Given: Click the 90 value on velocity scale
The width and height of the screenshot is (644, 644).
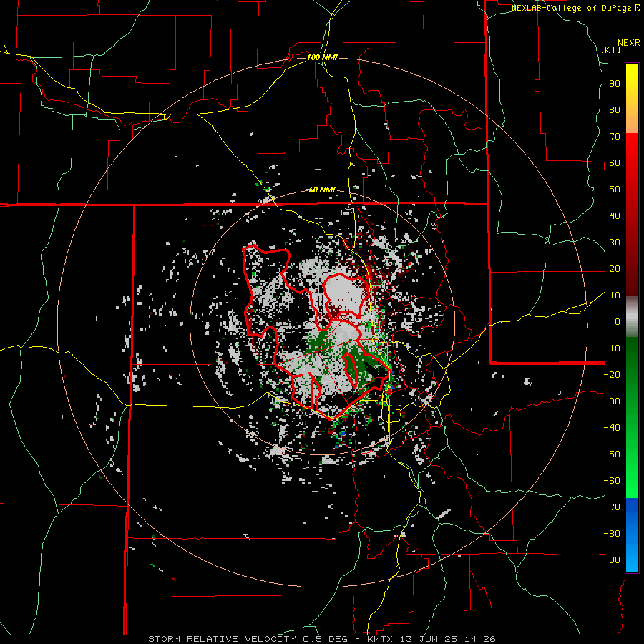Looking at the screenshot, I should coord(615,84).
